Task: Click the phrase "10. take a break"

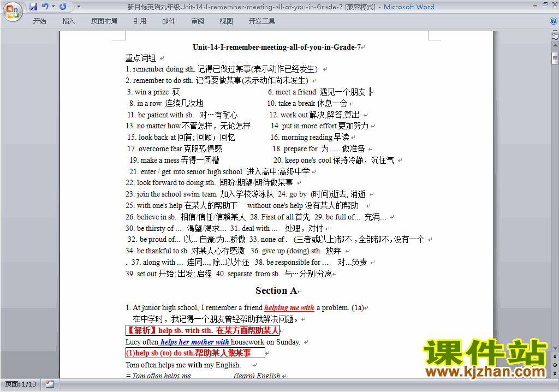Action: point(291,103)
